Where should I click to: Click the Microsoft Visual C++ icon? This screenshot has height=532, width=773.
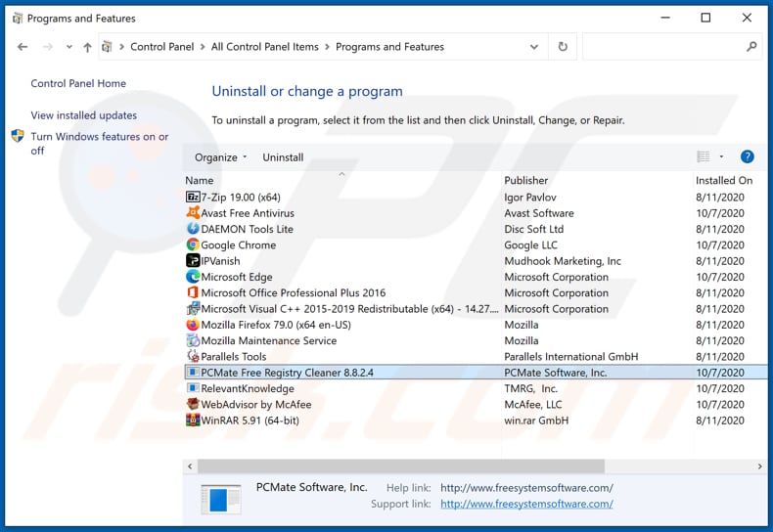(x=193, y=308)
